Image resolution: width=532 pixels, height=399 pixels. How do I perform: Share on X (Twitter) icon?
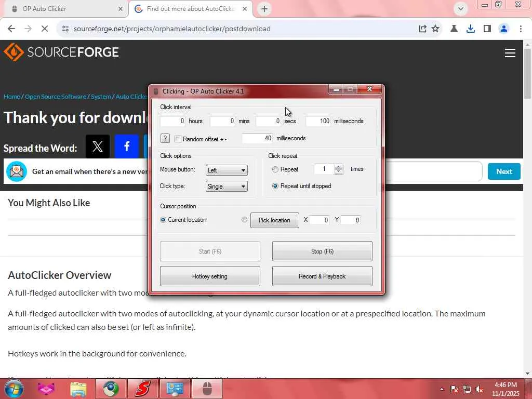[x=98, y=146]
